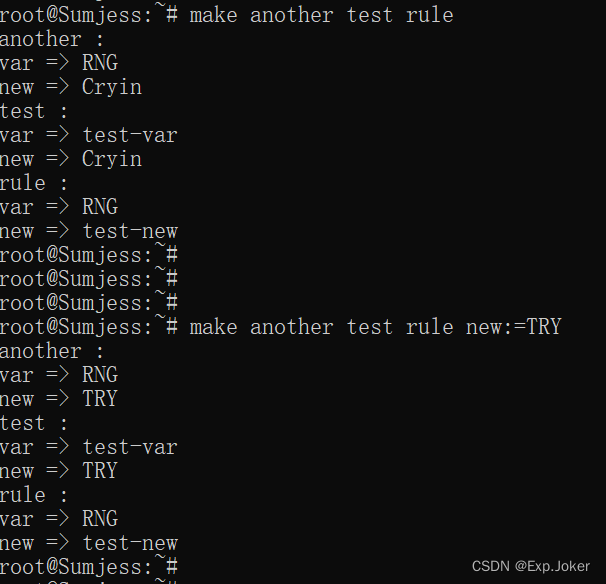Image resolution: width=606 pixels, height=584 pixels.
Task: Click the word "make" in the command containing new:=TRY
Action: coord(213,327)
